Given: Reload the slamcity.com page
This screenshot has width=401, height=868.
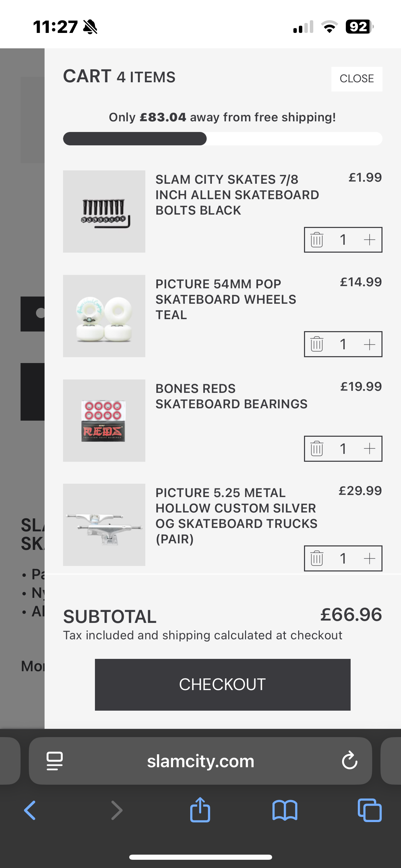Looking at the screenshot, I should coord(349,761).
